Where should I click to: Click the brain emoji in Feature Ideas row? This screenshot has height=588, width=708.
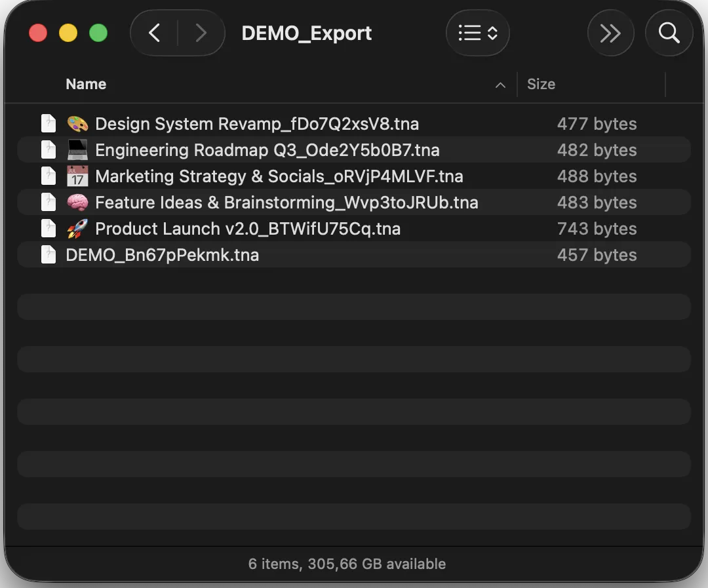coord(77,203)
